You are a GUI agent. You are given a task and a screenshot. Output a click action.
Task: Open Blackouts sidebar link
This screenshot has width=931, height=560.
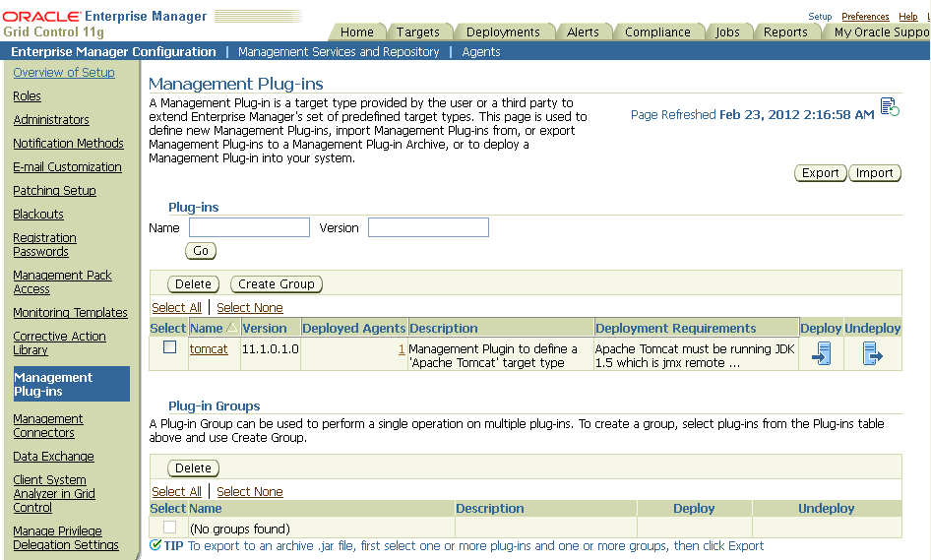38,215
